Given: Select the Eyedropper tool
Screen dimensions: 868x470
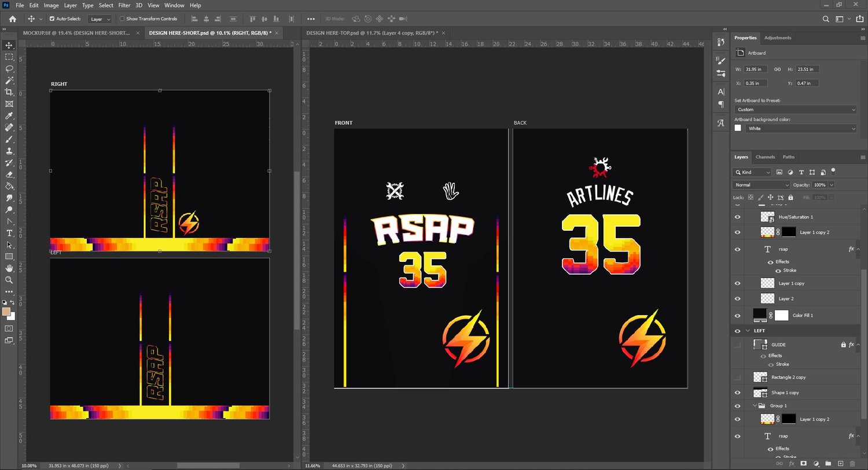Looking at the screenshot, I should [9, 116].
